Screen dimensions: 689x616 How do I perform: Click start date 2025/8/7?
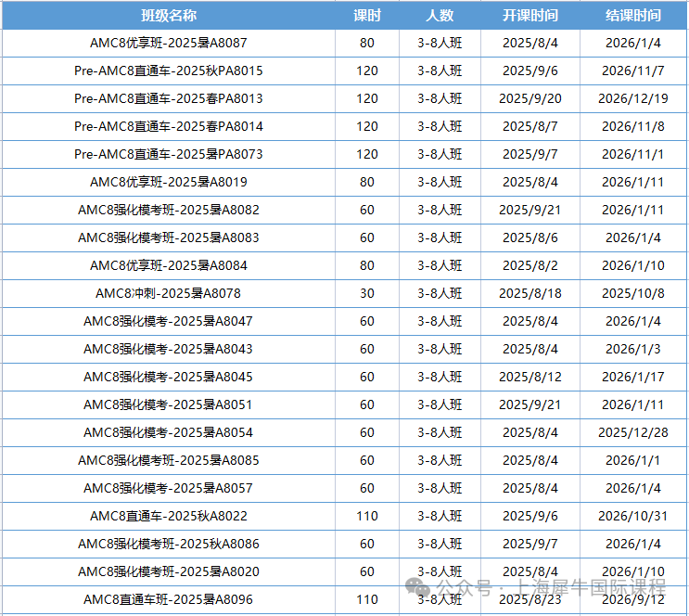coord(530,126)
